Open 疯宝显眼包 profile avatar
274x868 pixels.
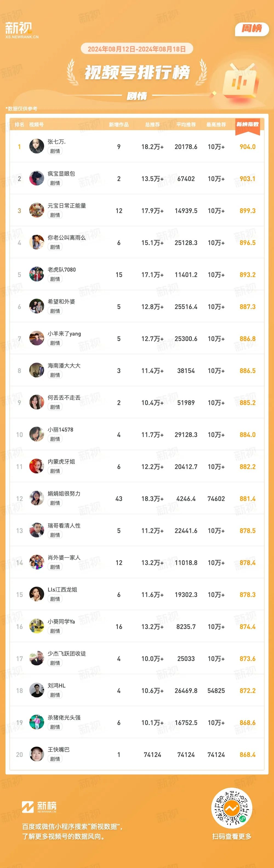[36, 178]
